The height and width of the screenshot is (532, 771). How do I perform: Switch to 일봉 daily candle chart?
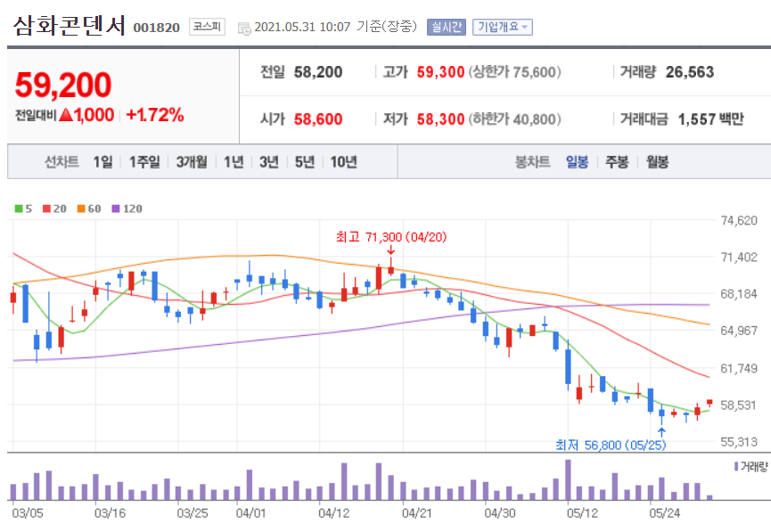coord(577,162)
